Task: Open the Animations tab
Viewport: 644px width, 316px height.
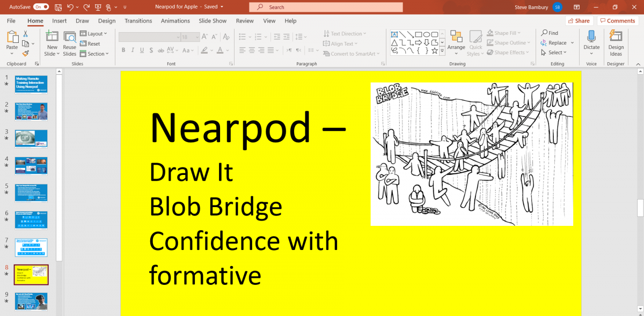Action: [x=175, y=21]
